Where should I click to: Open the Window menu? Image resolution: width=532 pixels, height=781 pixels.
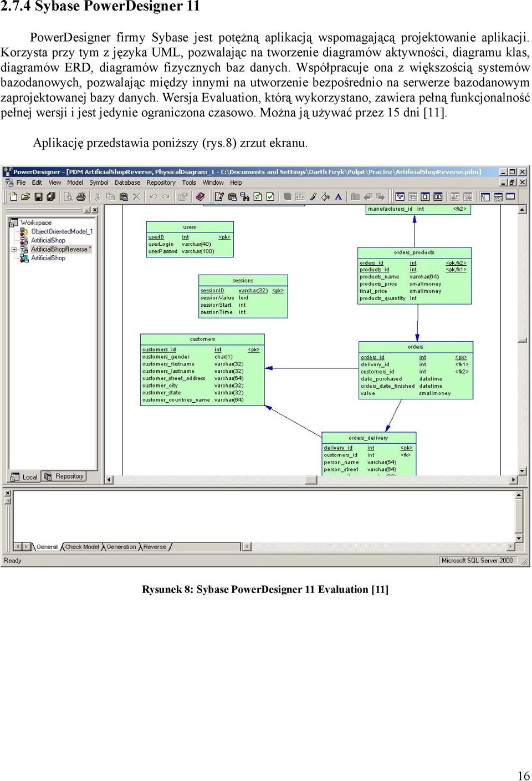[x=213, y=182]
